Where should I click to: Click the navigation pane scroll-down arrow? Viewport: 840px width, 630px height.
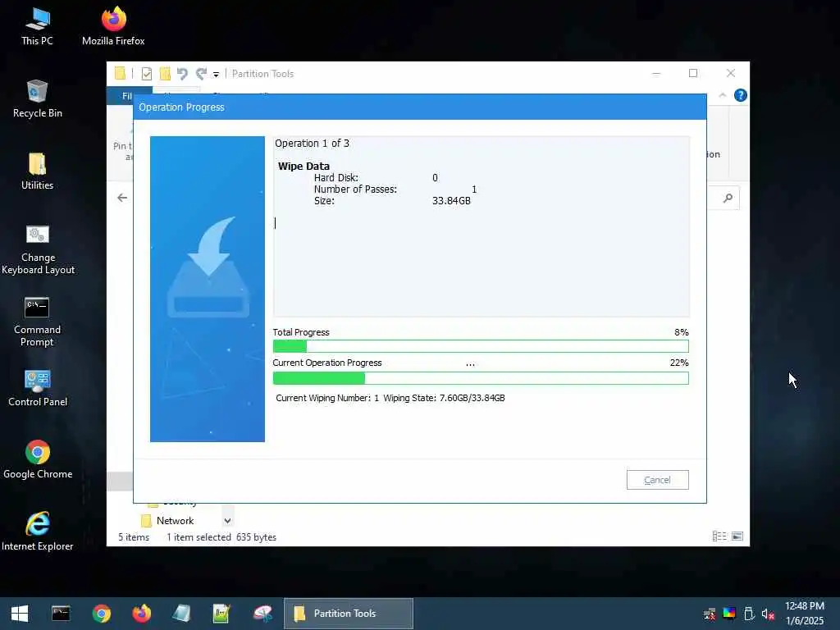click(228, 521)
